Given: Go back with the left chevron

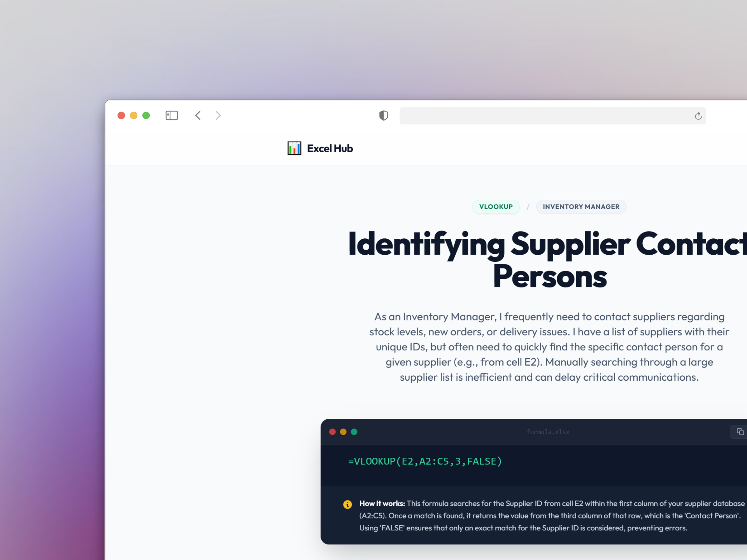Looking at the screenshot, I should pyautogui.click(x=198, y=115).
